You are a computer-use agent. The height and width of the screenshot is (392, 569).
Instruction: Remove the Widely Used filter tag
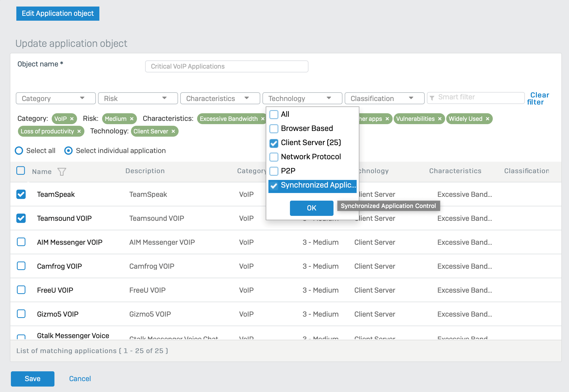point(488,119)
